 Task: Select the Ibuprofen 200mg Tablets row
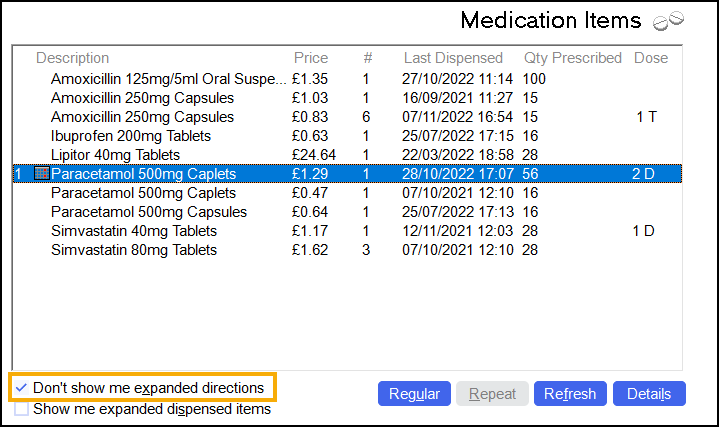click(131, 136)
